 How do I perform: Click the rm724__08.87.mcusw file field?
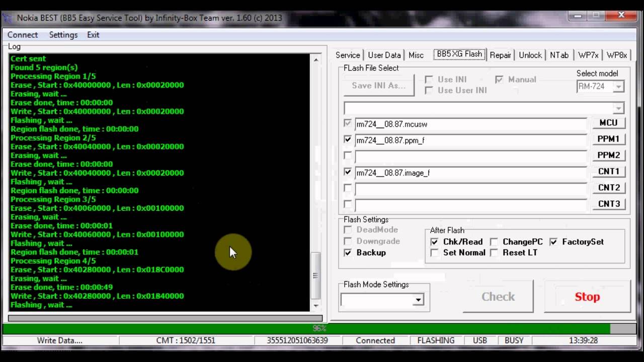coord(471,124)
